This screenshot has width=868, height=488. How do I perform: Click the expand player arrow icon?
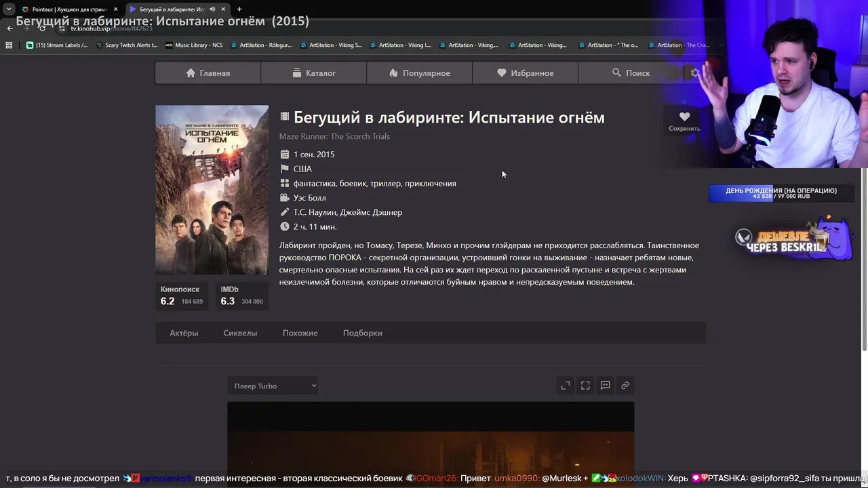(x=566, y=386)
